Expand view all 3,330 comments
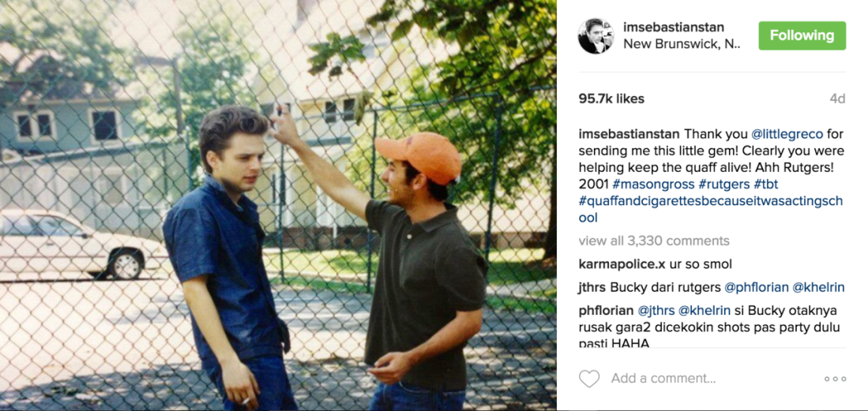 tap(654, 241)
